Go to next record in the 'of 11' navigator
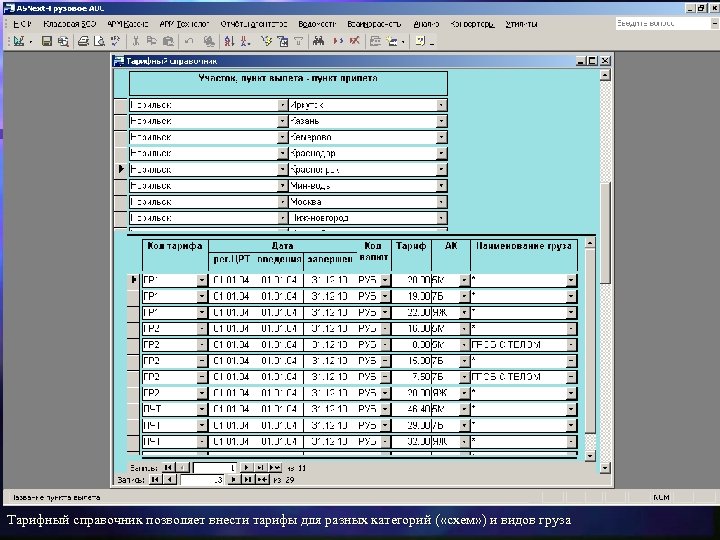The width and height of the screenshot is (720, 540). (247, 468)
